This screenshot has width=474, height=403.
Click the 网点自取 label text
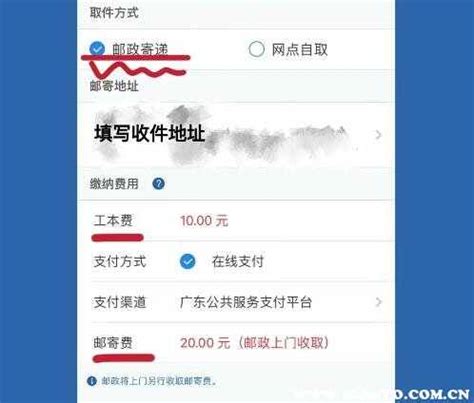[300, 50]
